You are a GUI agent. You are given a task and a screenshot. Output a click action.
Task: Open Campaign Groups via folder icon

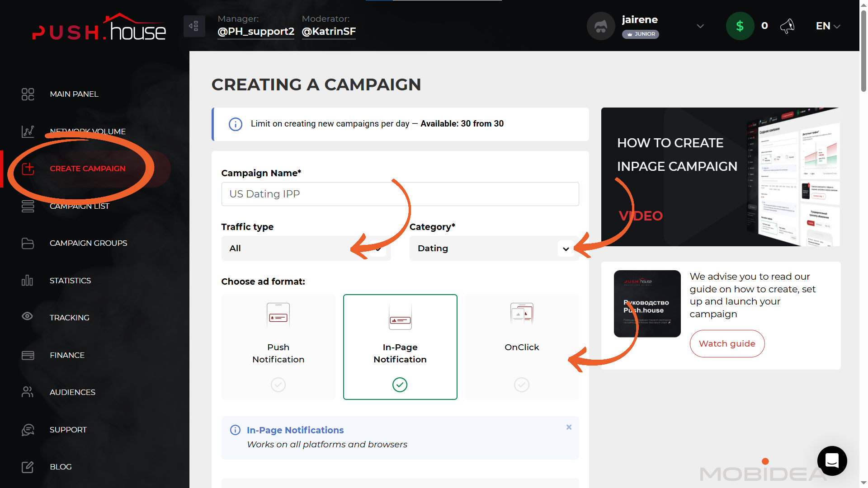point(28,243)
